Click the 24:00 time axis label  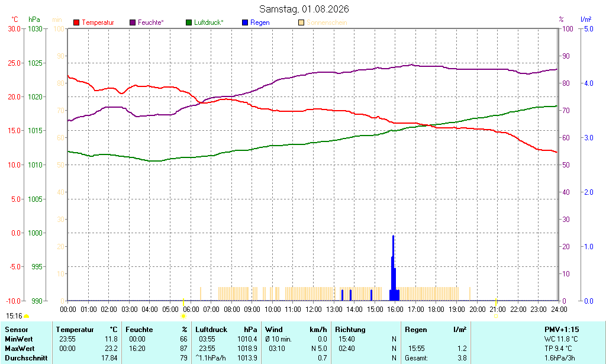(559, 310)
